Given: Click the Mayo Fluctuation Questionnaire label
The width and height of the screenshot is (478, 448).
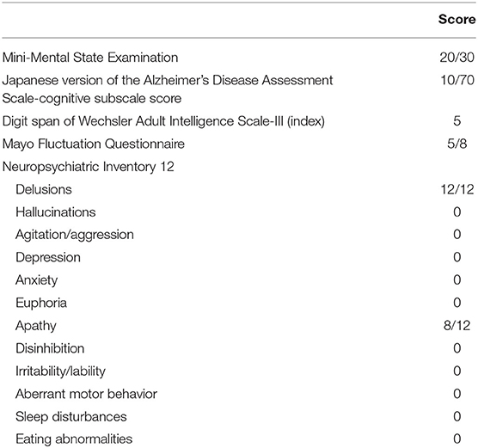Looking at the screenshot, I should coord(94,144).
